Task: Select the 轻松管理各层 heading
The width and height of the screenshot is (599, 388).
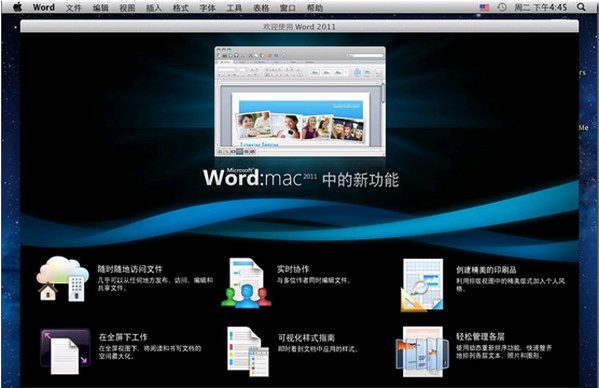Action: 480,336
